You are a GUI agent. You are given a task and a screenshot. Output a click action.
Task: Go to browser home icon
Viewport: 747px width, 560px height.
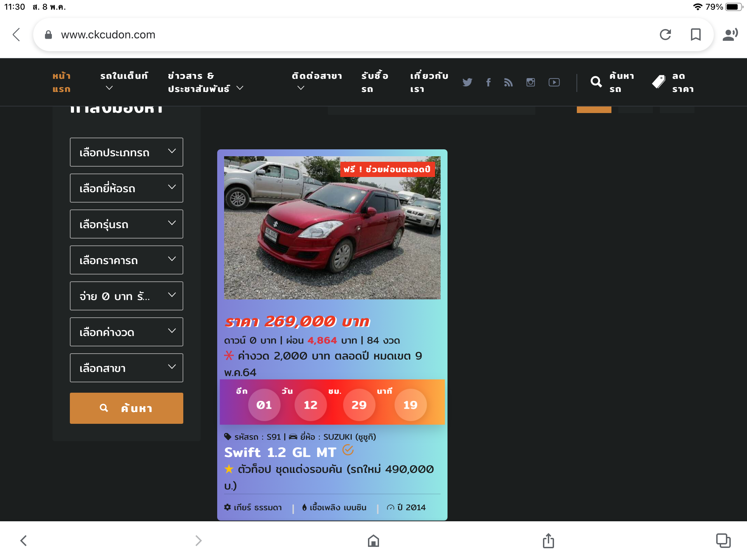(x=373, y=541)
